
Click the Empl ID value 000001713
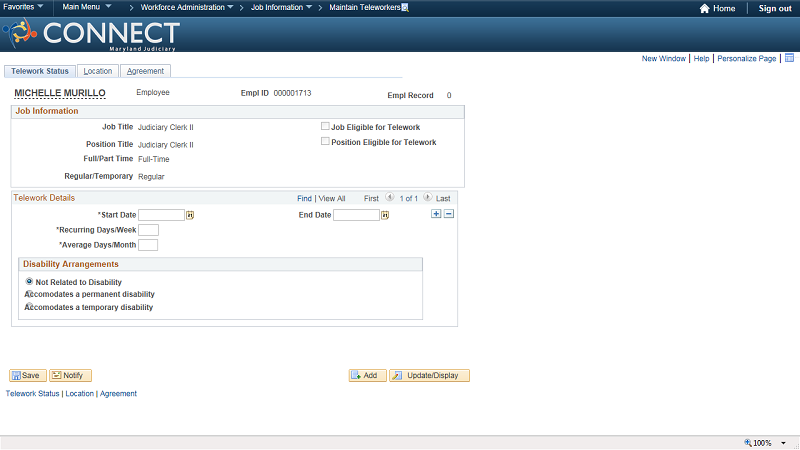292,93
